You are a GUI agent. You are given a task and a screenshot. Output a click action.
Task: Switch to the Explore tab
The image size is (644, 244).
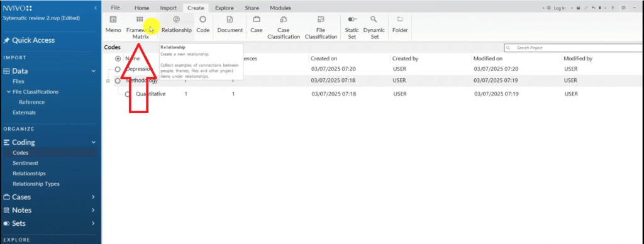(225, 8)
